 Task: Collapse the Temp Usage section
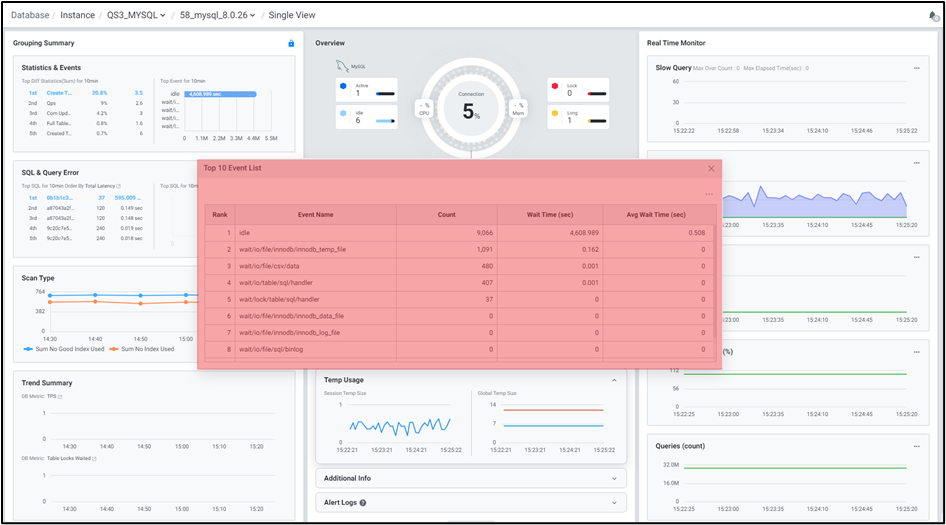coord(614,380)
